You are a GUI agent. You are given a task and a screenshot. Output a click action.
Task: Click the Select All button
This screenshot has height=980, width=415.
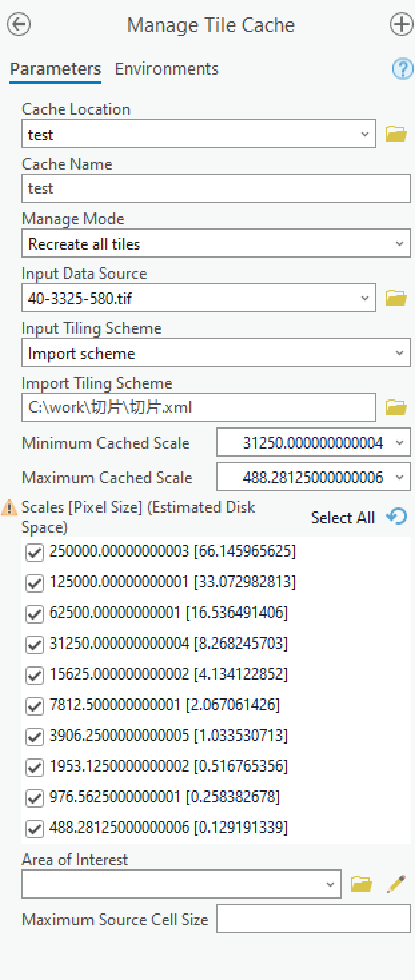pos(342,517)
